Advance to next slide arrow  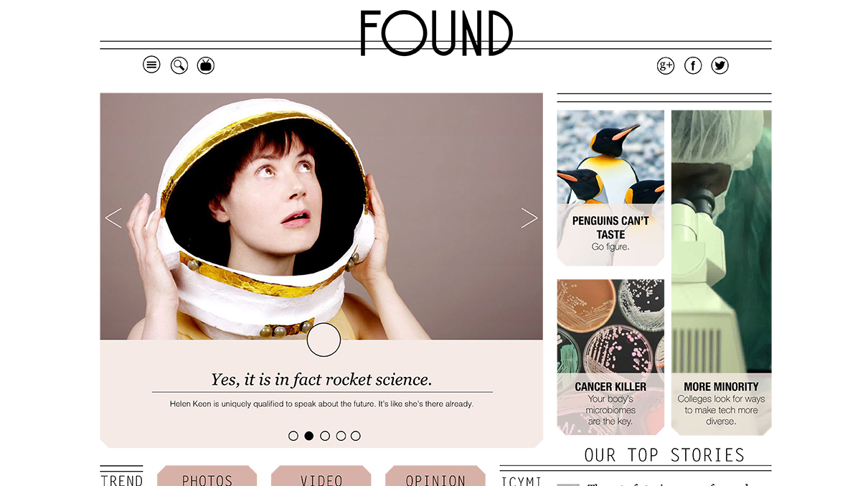coord(529,218)
